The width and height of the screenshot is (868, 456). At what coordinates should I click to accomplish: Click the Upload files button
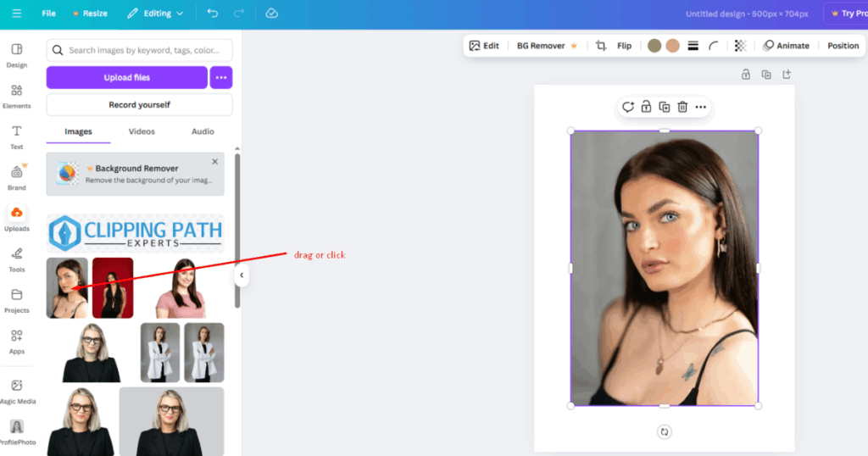click(127, 77)
